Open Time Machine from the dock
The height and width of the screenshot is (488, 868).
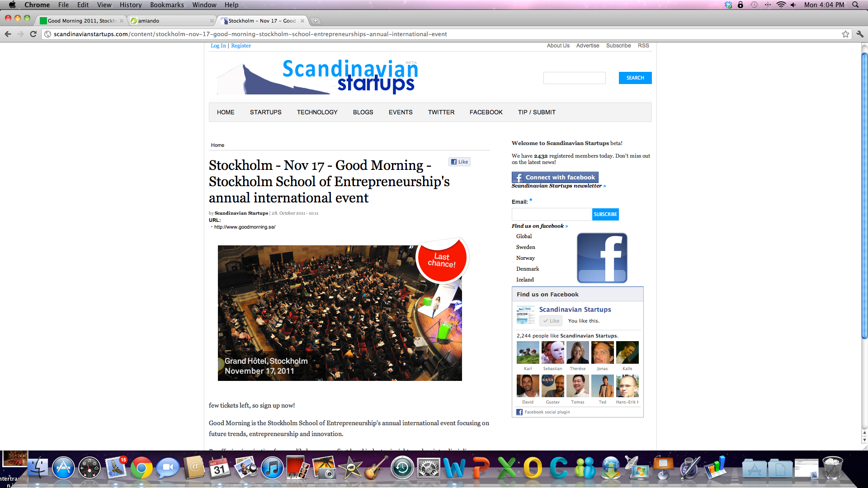(402, 468)
